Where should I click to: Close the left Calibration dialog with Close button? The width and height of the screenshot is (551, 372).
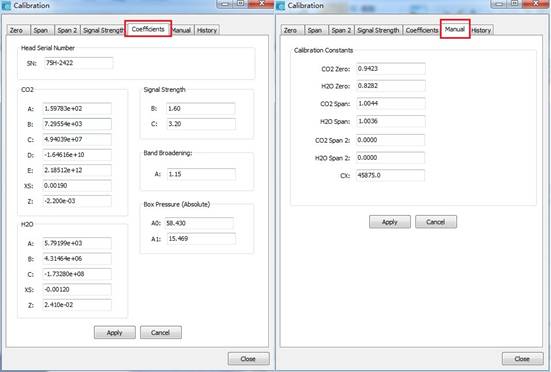pyautogui.click(x=248, y=359)
